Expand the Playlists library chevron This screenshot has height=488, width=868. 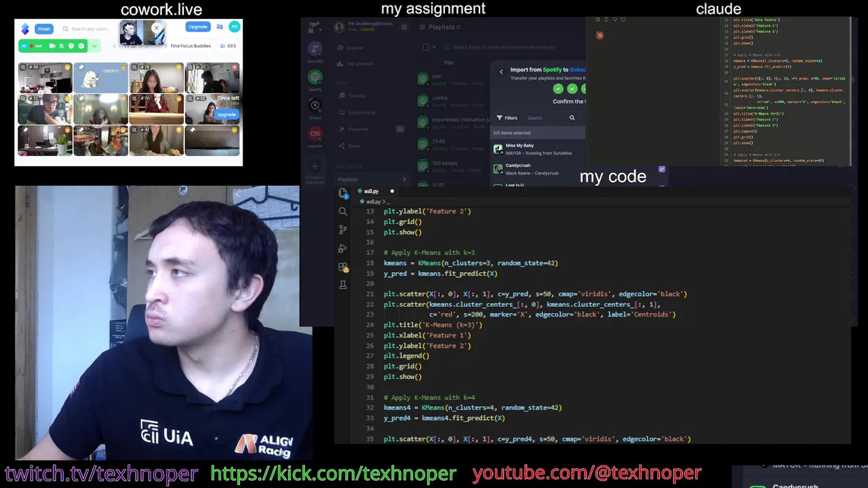tap(404, 180)
